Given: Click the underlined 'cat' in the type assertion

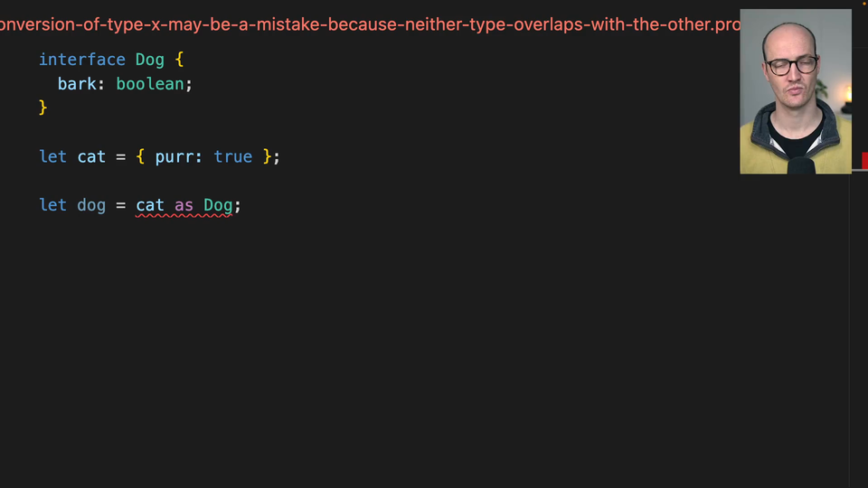Looking at the screenshot, I should click(150, 205).
